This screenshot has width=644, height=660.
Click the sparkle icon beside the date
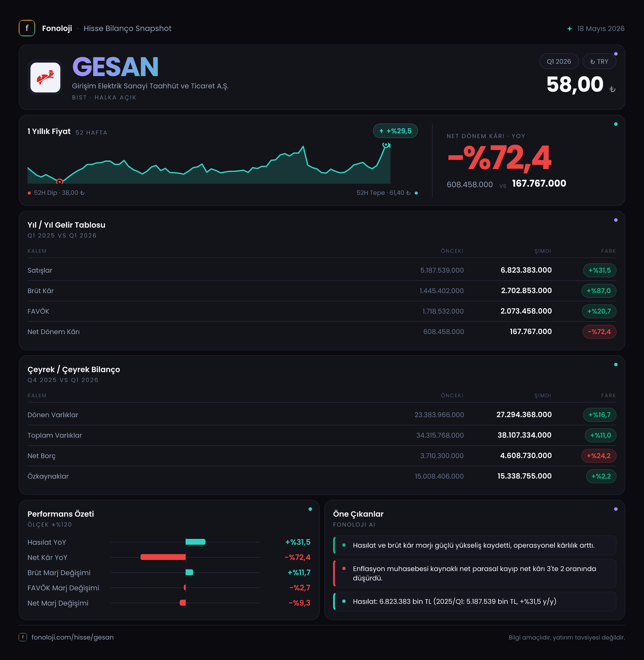(570, 29)
